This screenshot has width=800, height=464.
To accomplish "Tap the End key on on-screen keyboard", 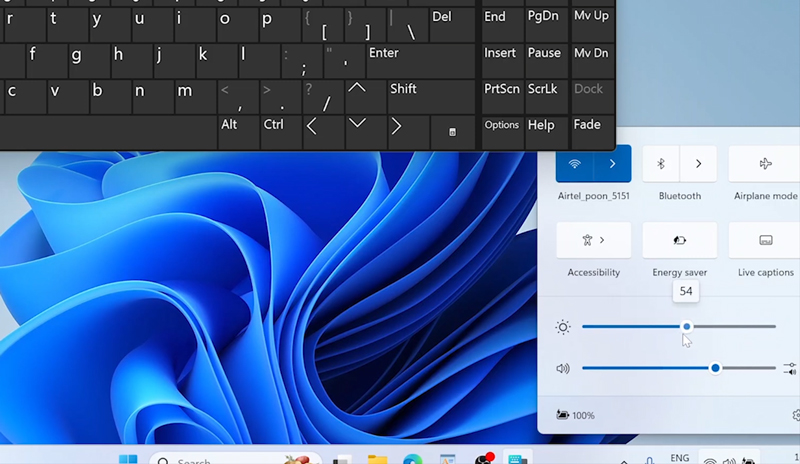I will pyautogui.click(x=503, y=25).
